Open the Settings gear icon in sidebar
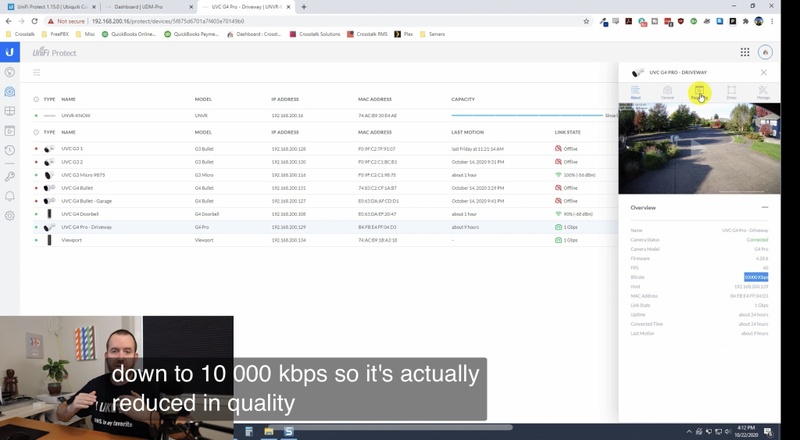The height and width of the screenshot is (440, 800). coord(10,216)
